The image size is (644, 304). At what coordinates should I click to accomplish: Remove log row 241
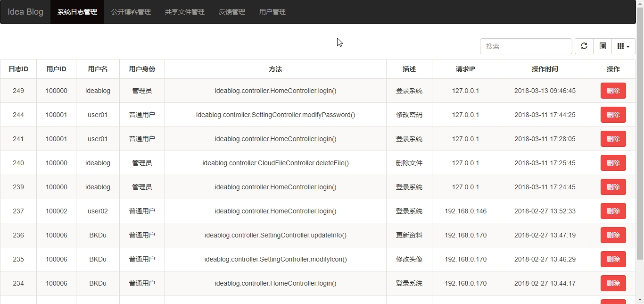click(x=613, y=139)
